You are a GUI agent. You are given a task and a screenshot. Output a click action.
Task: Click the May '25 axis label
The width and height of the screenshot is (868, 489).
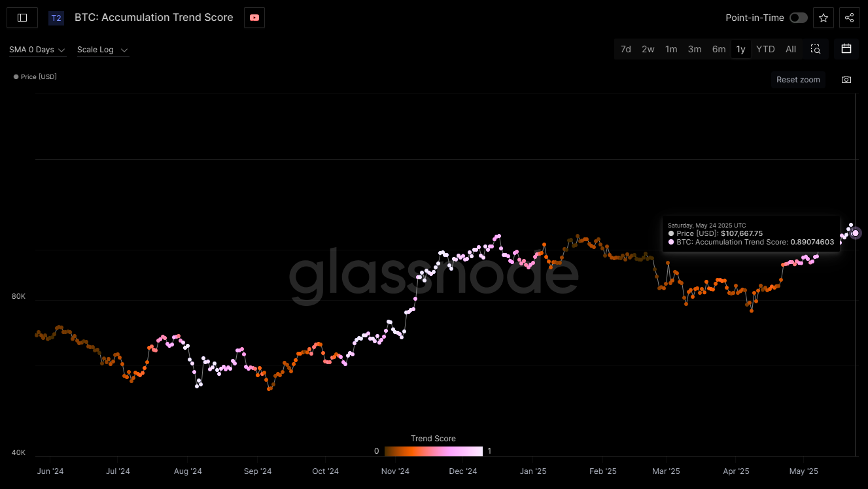pos(804,471)
